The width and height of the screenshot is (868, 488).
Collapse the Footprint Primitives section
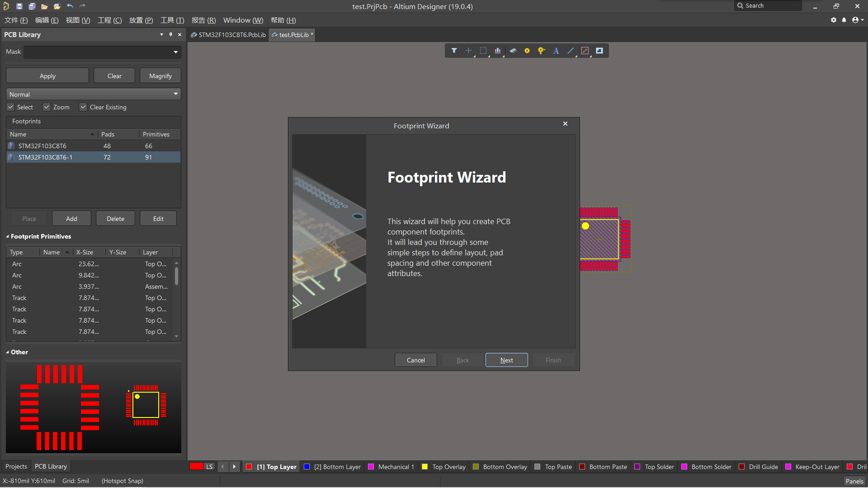pyautogui.click(x=8, y=236)
